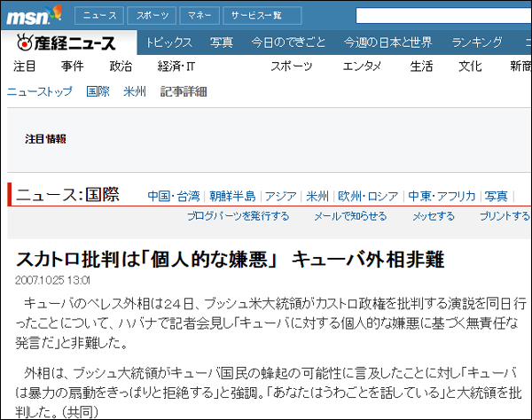
Task: Switch to the 今日のできごと tab
Action: coord(287,43)
